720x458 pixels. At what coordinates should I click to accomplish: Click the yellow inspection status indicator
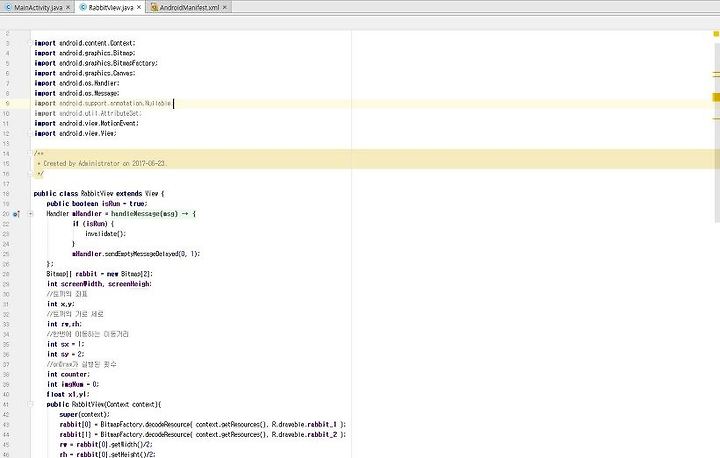(716, 34)
